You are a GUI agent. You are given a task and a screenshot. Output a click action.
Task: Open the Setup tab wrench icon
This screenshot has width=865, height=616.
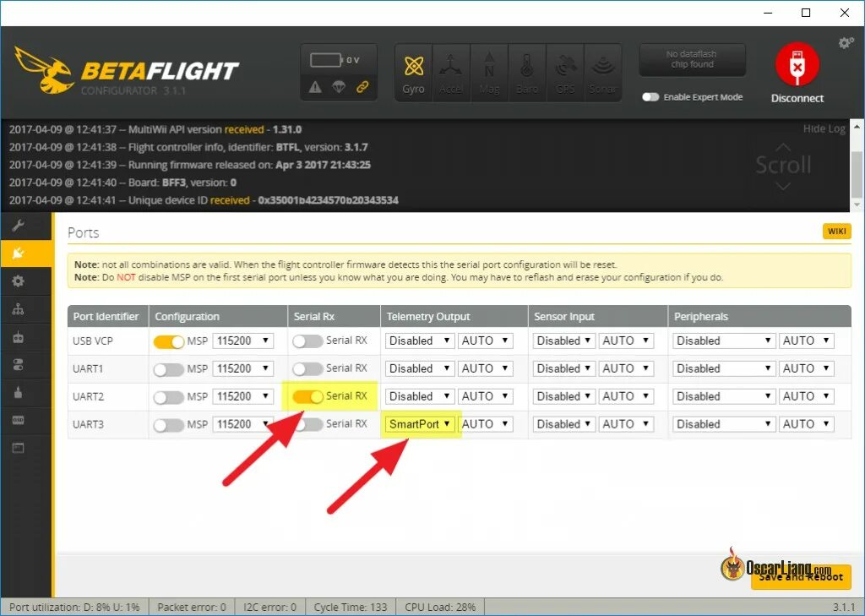pyautogui.click(x=19, y=226)
